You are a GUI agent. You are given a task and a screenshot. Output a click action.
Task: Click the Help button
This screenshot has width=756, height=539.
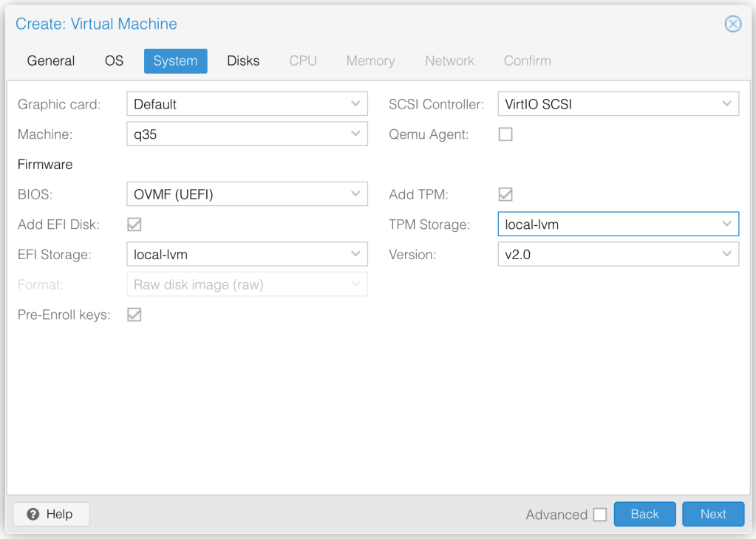coord(51,514)
